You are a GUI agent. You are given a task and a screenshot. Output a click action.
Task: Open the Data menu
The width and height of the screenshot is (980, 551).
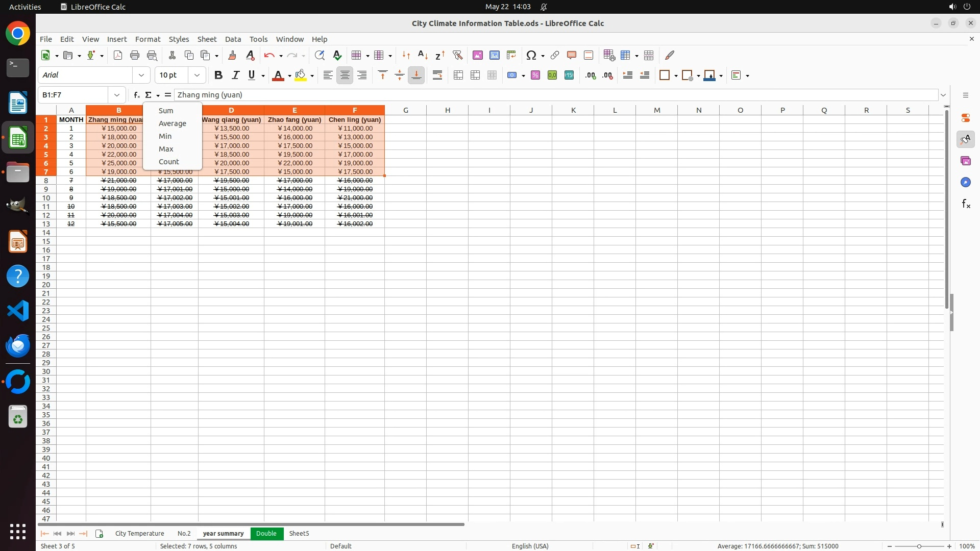coord(233,39)
